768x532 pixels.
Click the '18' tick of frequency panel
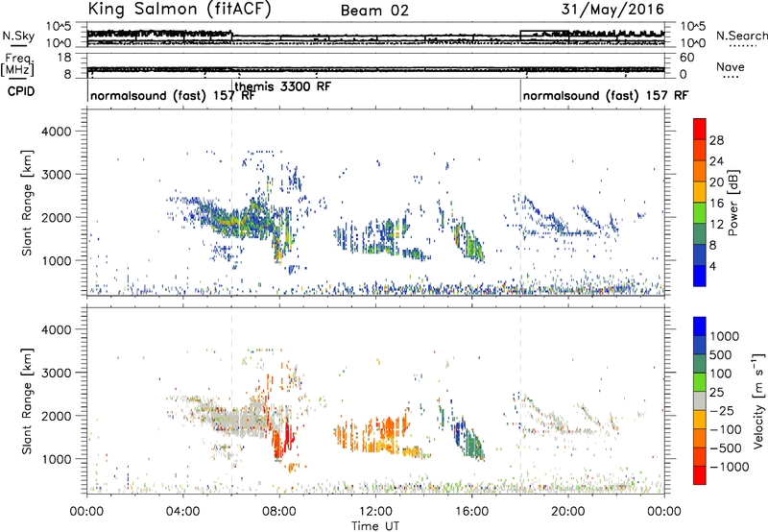(x=64, y=58)
